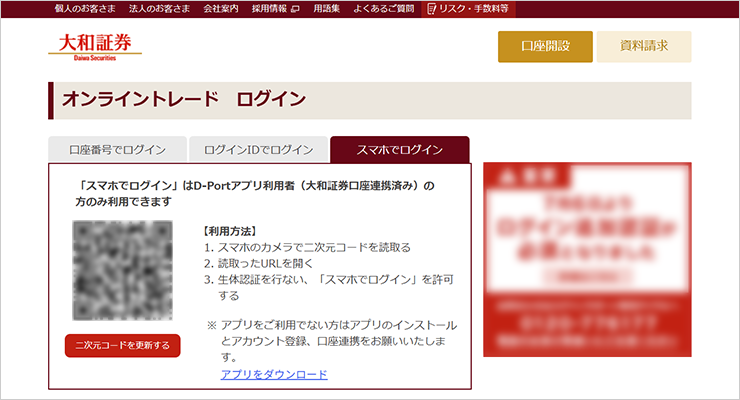Viewport: 740px width, 400px height.
Task: Open the 用語集 glossary link
Action: (x=327, y=8)
